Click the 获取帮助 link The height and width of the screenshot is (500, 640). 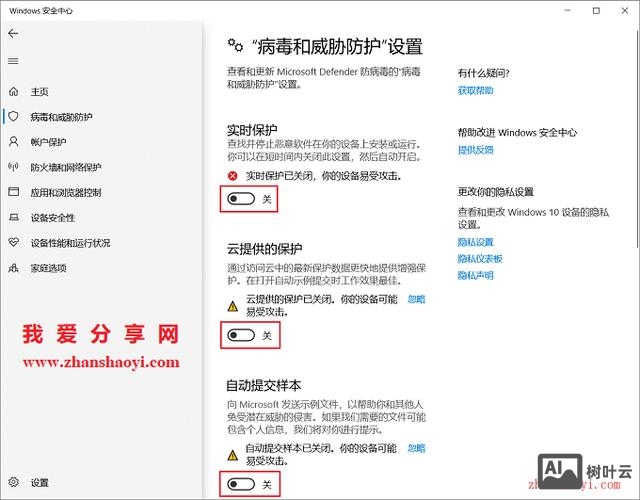click(476, 90)
